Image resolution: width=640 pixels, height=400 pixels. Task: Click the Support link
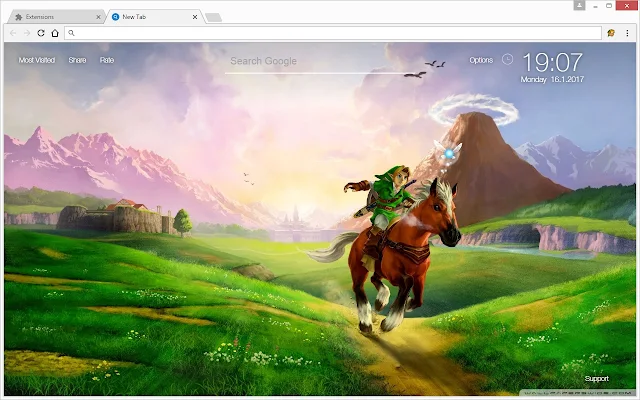[597, 378]
